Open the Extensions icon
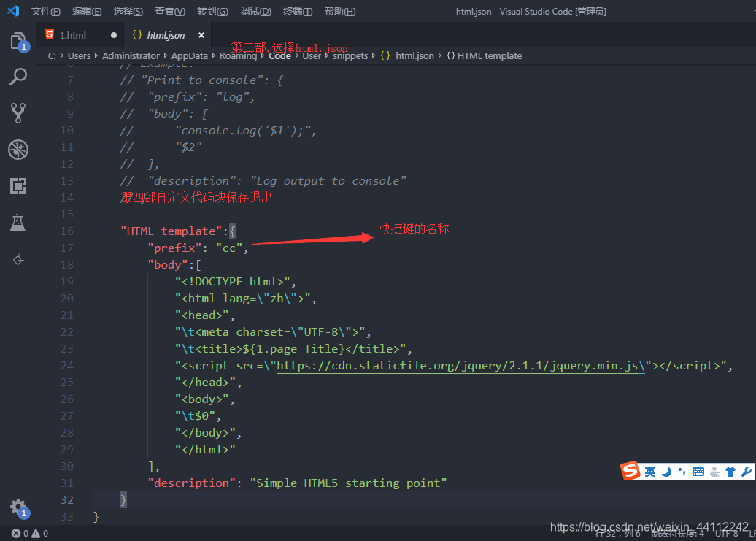This screenshot has height=541, width=756. pyautogui.click(x=18, y=186)
